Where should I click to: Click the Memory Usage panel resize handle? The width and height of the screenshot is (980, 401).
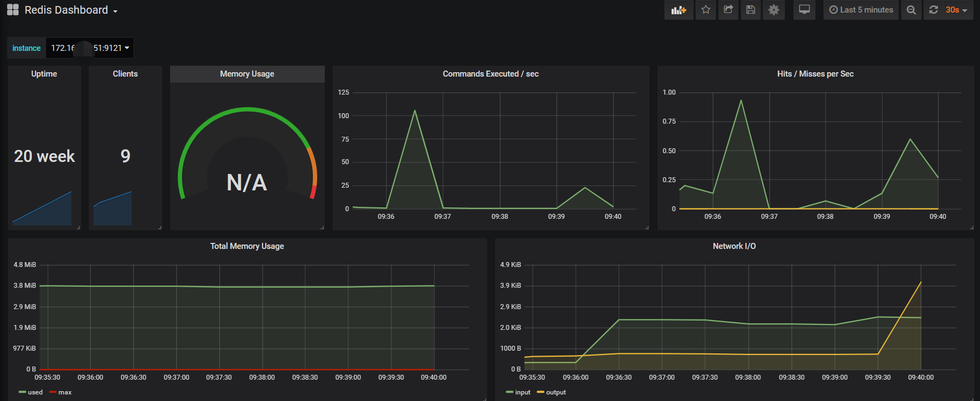[322, 228]
